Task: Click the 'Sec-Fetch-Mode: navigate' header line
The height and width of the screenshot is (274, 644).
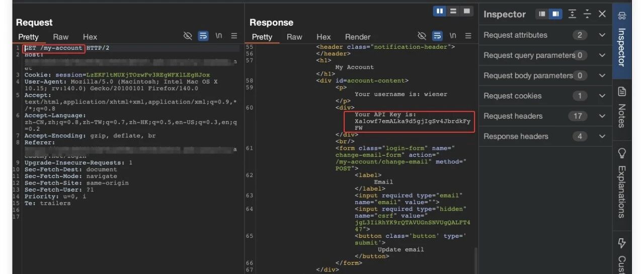Action: (x=70, y=176)
